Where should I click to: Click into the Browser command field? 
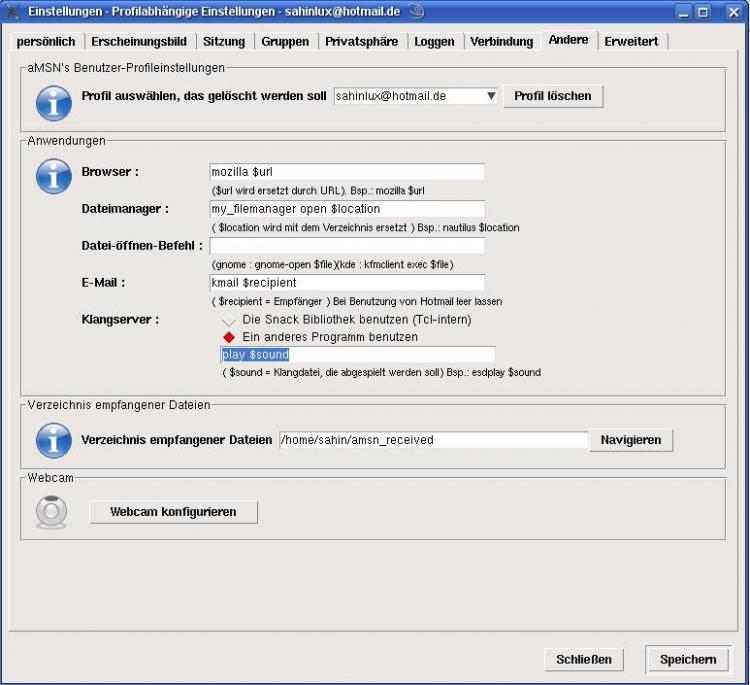pyautogui.click(x=347, y=172)
